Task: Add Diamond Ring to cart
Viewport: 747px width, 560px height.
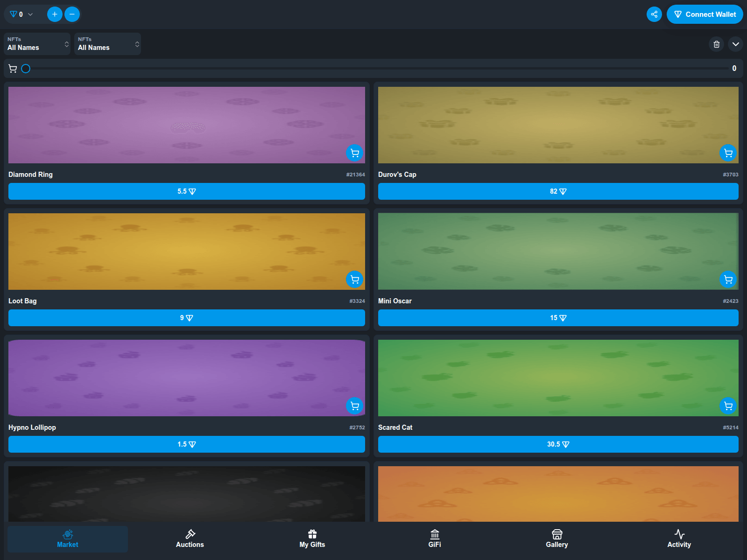Action: pyautogui.click(x=355, y=153)
